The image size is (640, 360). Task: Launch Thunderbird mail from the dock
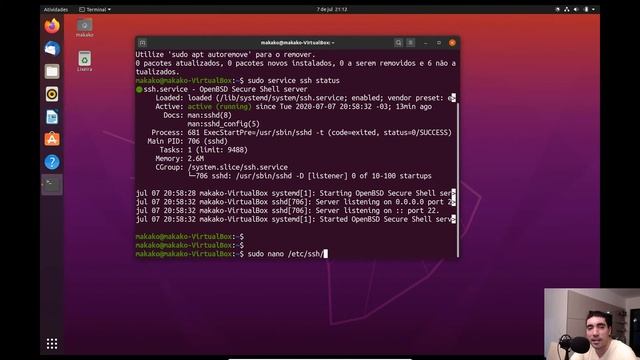(52, 49)
